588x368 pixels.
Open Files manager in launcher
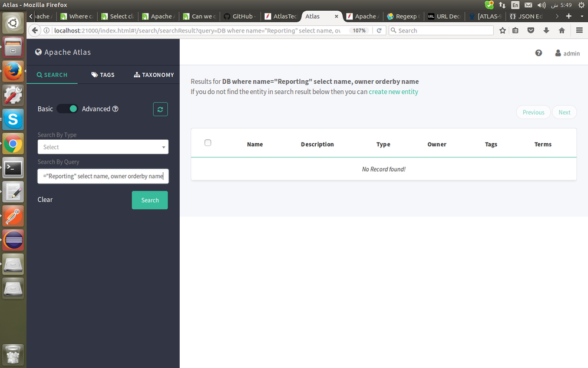point(13,47)
